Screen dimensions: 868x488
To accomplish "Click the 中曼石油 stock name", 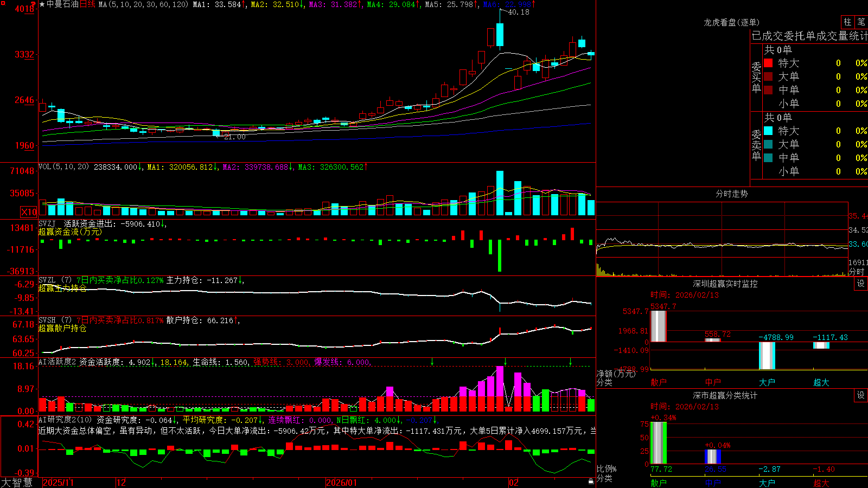I will [x=62, y=4].
